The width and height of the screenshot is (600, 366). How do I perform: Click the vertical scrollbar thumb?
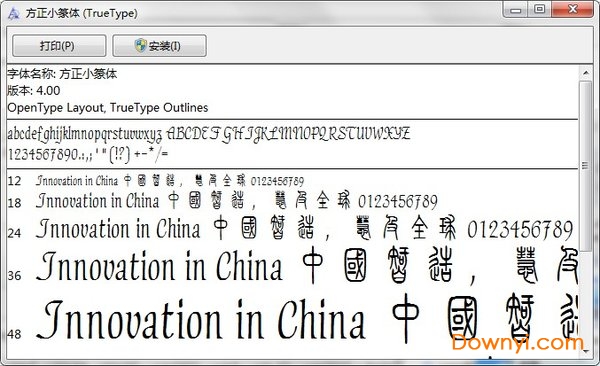coord(585,166)
